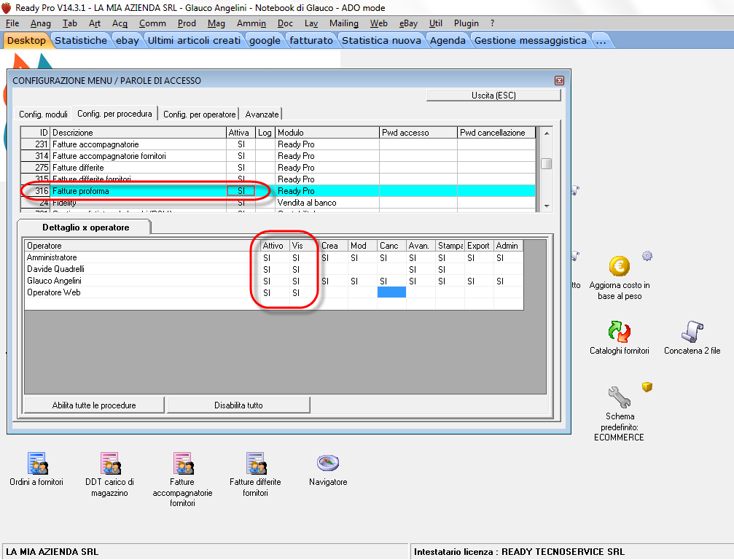This screenshot has width=734, height=560.
Task: Click the Uscita (ESC) button
Action: click(x=493, y=95)
